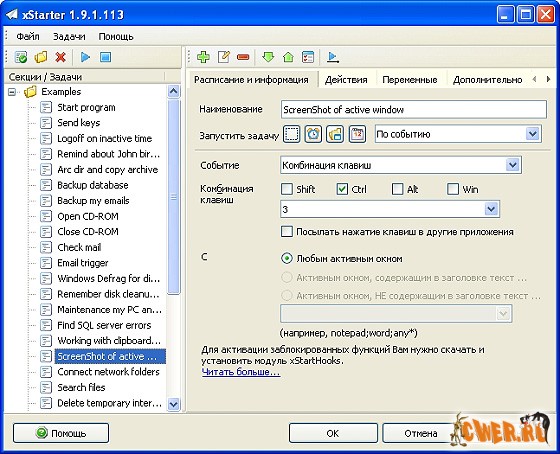Image resolution: width=560 pixels, height=454 pixels.
Task: Select 'Send keys' task
Action: (79, 123)
